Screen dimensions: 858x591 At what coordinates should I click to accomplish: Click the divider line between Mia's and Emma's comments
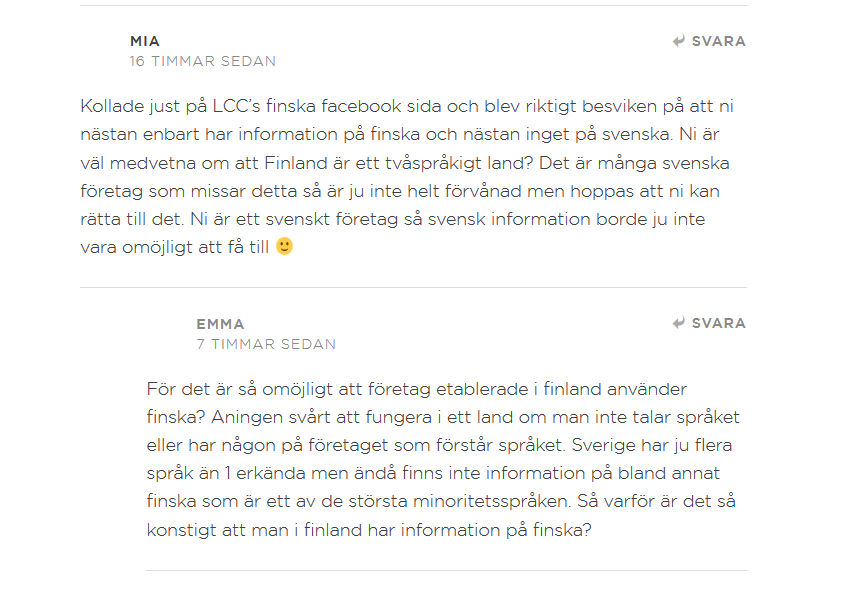(x=413, y=287)
